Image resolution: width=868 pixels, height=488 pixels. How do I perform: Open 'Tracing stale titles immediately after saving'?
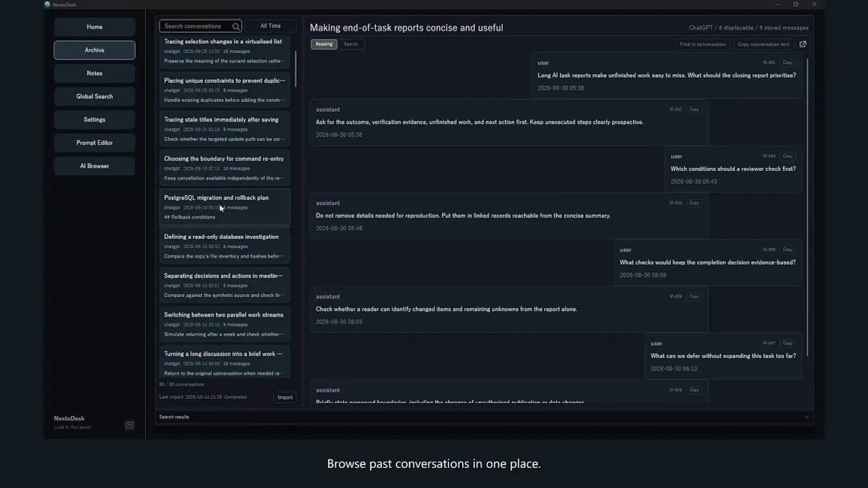pos(225,130)
